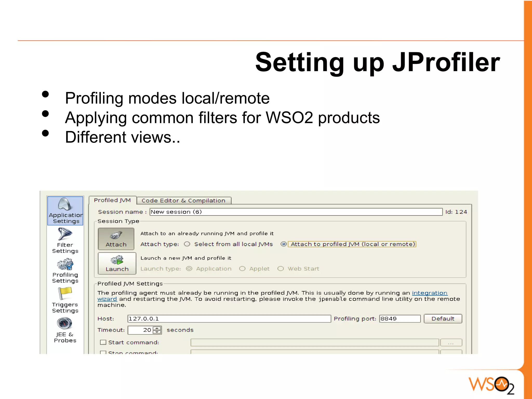The image size is (532, 399).
Task: Click the 'Setting up JProfiler' title
Action: 377,62
